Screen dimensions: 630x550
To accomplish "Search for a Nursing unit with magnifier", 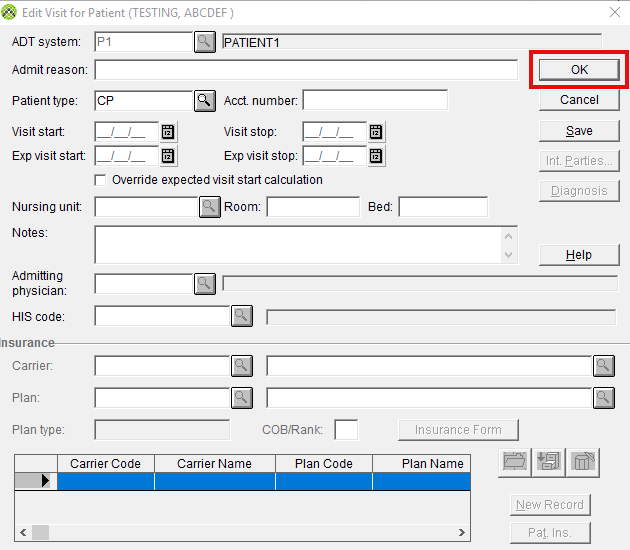I will (209, 207).
